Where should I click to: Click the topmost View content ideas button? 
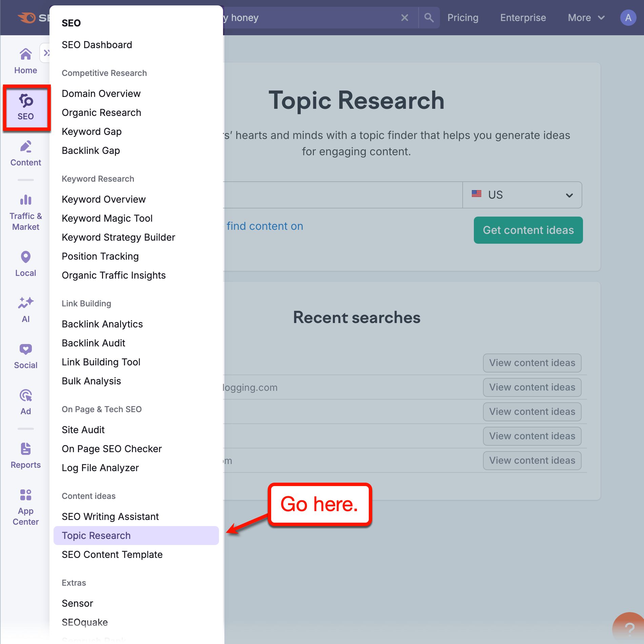(532, 363)
